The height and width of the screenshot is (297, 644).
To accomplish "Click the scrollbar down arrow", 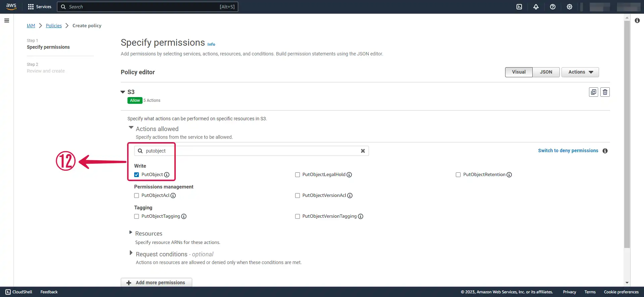I will click(627, 283).
